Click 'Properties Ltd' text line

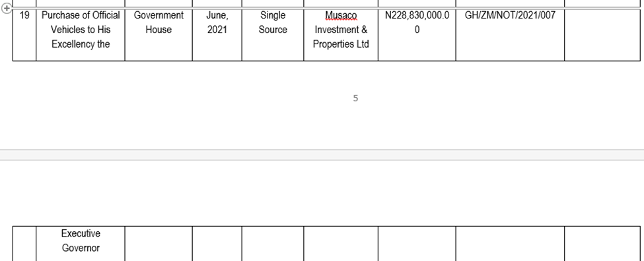[x=341, y=44]
